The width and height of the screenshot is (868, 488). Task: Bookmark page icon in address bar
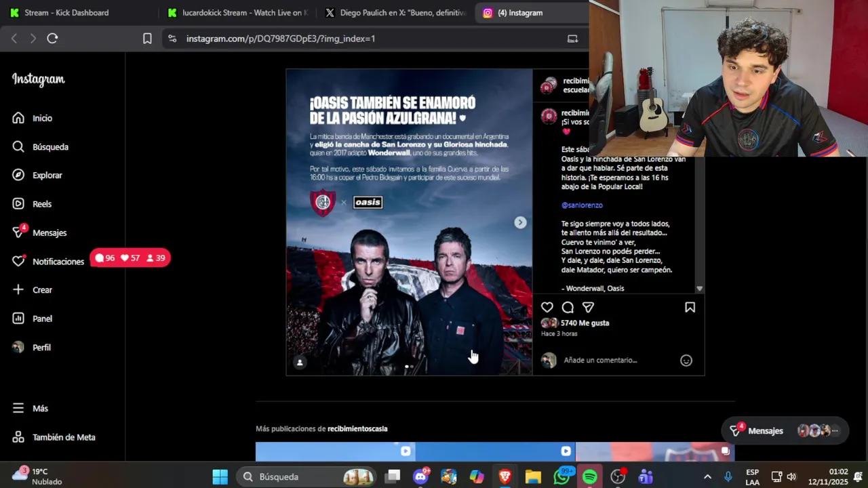click(147, 39)
